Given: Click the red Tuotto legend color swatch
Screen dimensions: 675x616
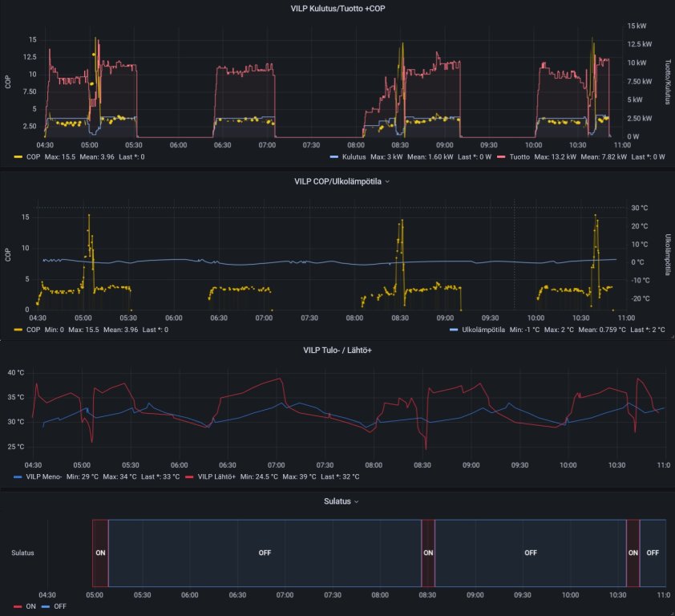Looking at the screenshot, I should pos(501,157).
